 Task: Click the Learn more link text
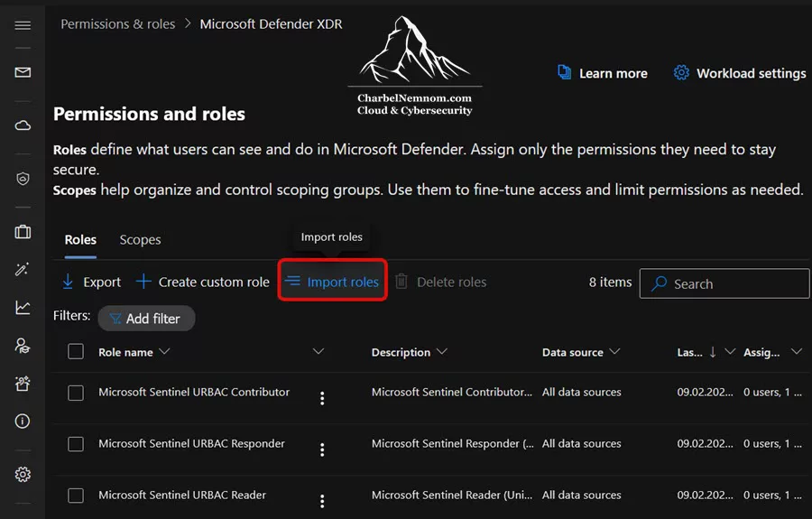614,73
